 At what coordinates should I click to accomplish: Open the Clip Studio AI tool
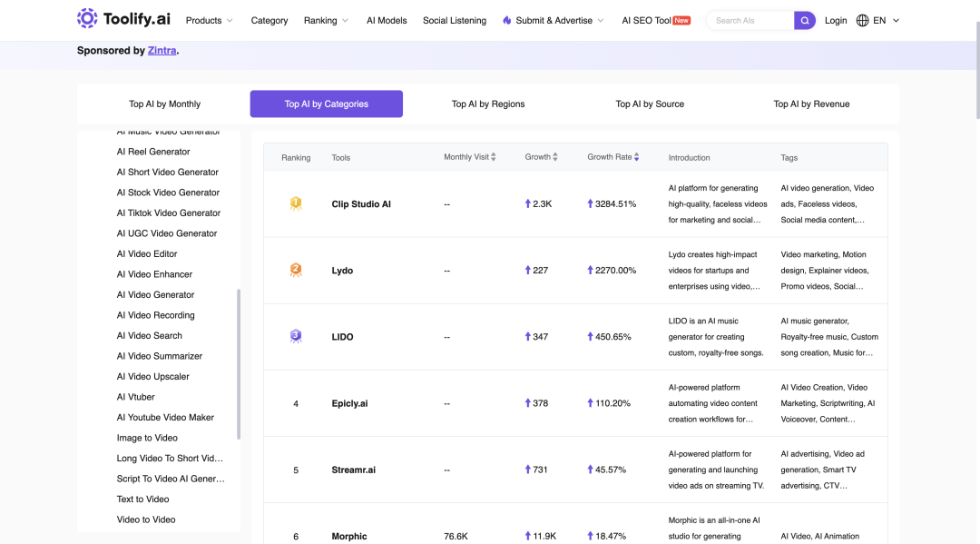[361, 203]
